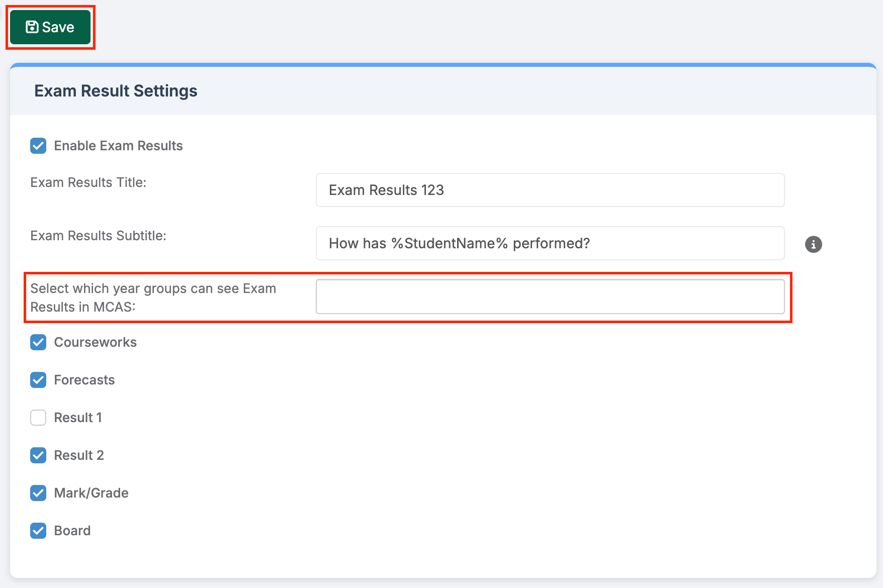This screenshot has width=883, height=588.
Task: Click the 'Exam Results Subtitle:' label
Action: [98, 236]
